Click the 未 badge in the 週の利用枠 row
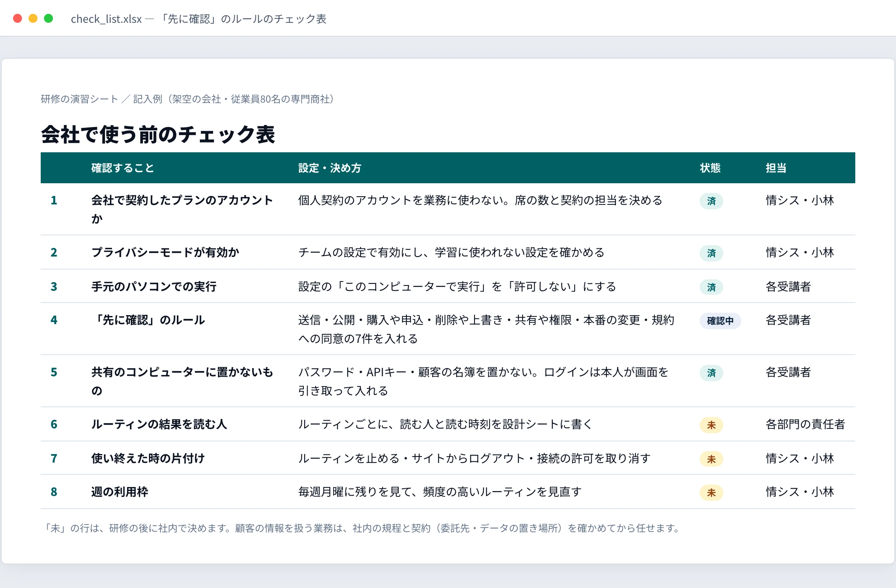 point(712,493)
